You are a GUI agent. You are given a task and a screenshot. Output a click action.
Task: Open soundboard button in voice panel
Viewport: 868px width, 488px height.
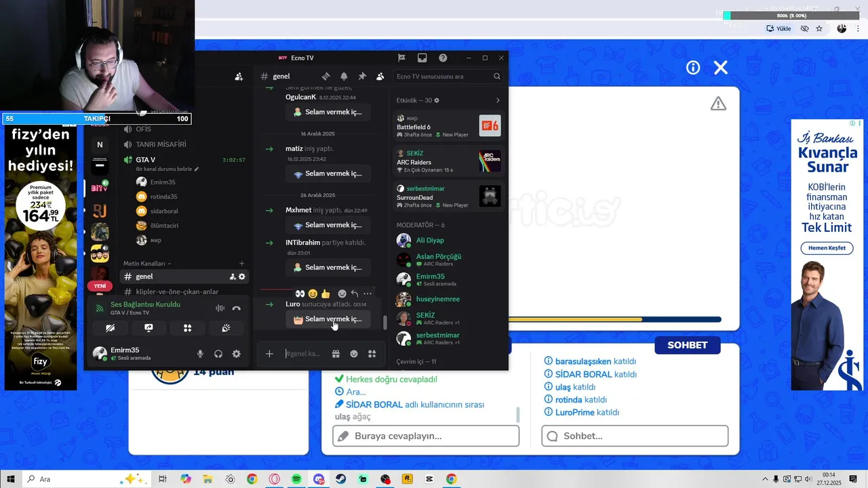click(226, 328)
